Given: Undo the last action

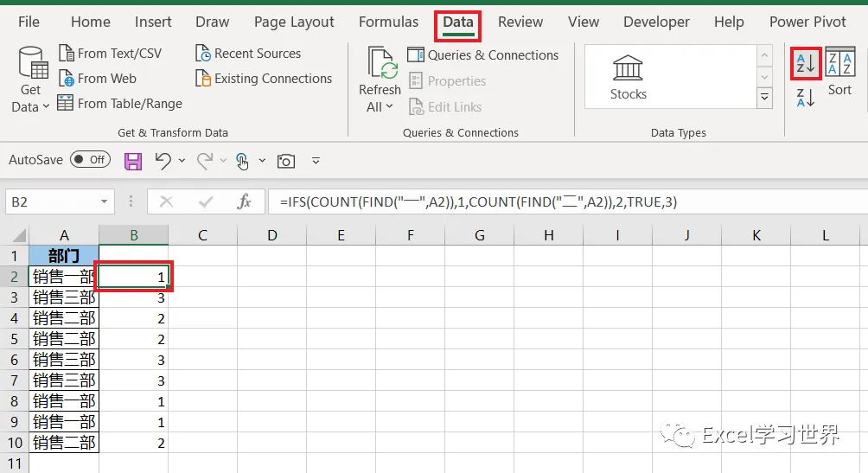Looking at the screenshot, I should pos(163,161).
